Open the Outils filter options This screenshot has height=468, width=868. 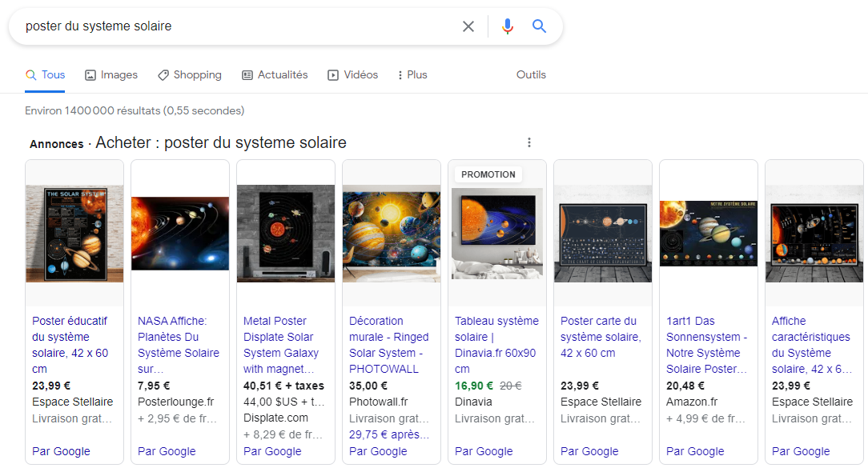click(531, 75)
